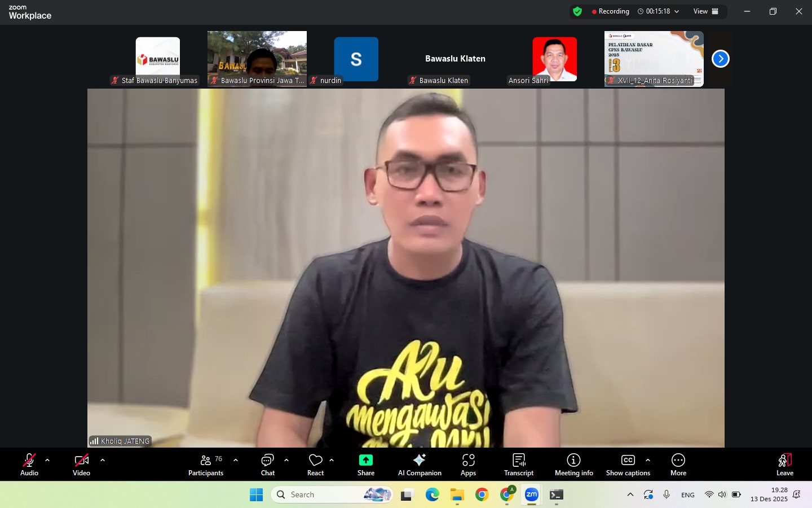
Task: Open the Apps icon in toolbar
Action: tap(468, 465)
